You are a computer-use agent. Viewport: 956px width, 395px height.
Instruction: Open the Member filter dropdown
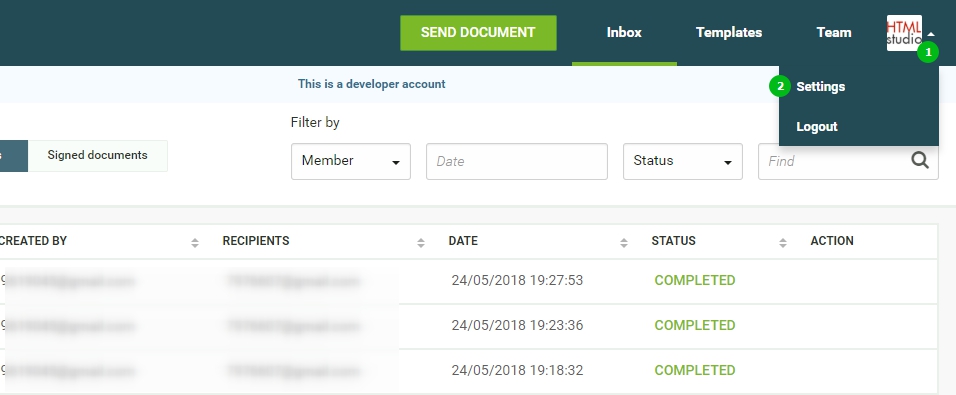(x=351, y=162)
